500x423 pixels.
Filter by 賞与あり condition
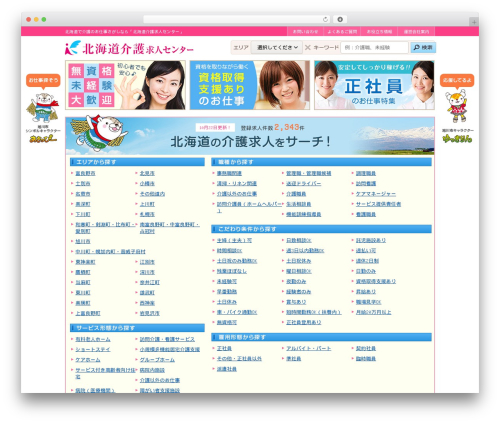point(296,302)
